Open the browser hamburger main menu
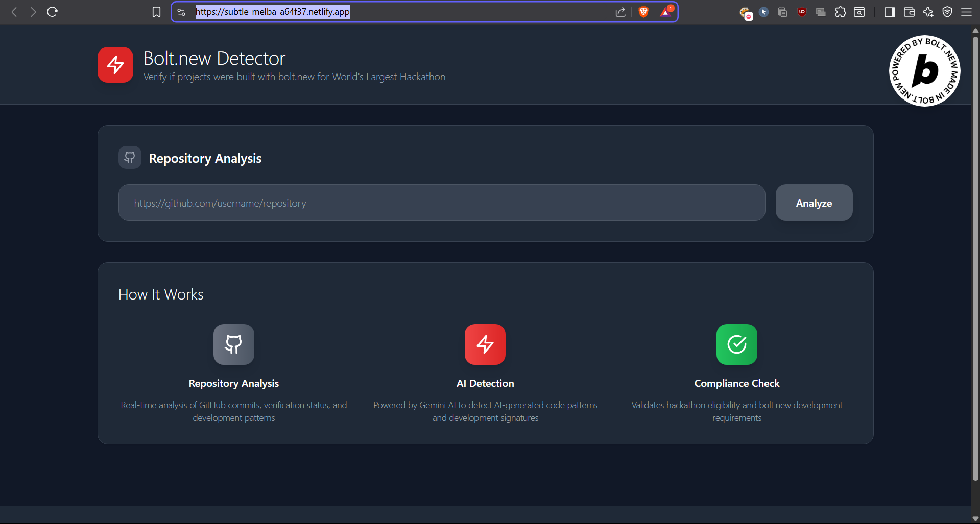This screenshot has height=524, width=980. coord(966,12)
